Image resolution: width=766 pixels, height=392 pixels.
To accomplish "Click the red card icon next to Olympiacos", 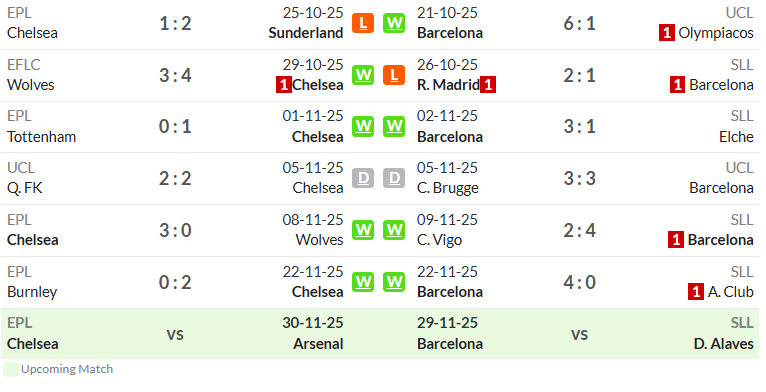I will [666, 33].
